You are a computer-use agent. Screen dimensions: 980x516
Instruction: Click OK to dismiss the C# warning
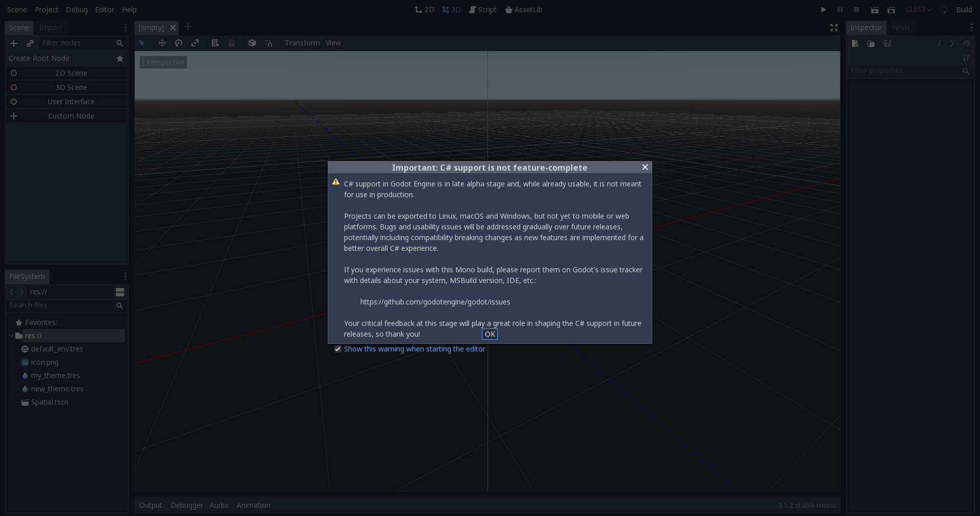click(489, 334)
